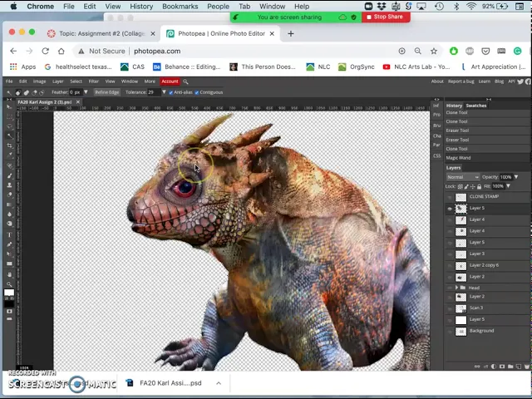Open the Fill slider dropdown arrow

click(x=508, y=186)
